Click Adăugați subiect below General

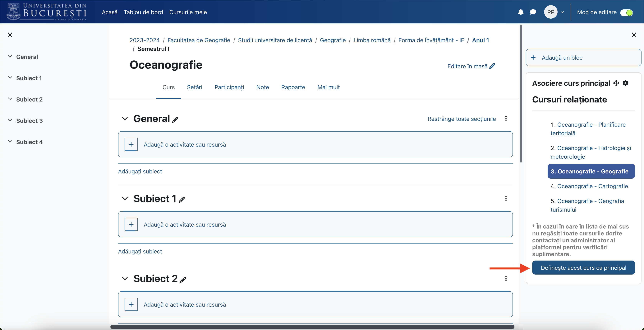click(x=140, y=171)
